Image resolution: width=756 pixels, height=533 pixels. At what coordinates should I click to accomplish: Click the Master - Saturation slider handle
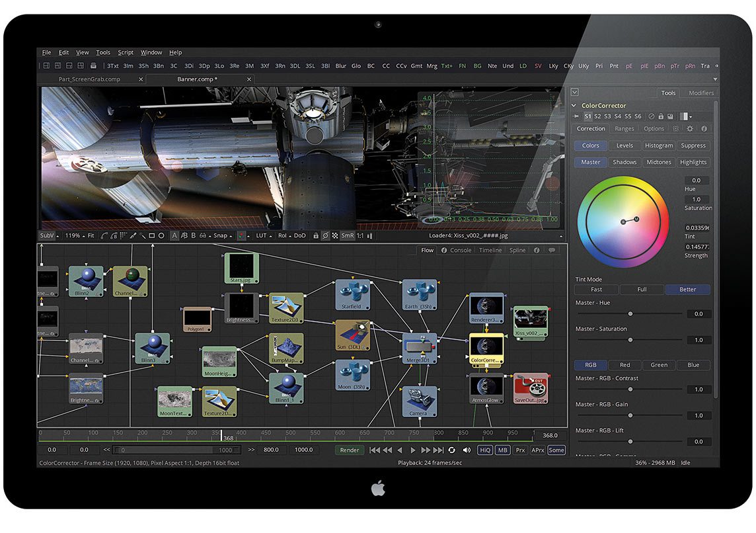[x=630, y=340]
